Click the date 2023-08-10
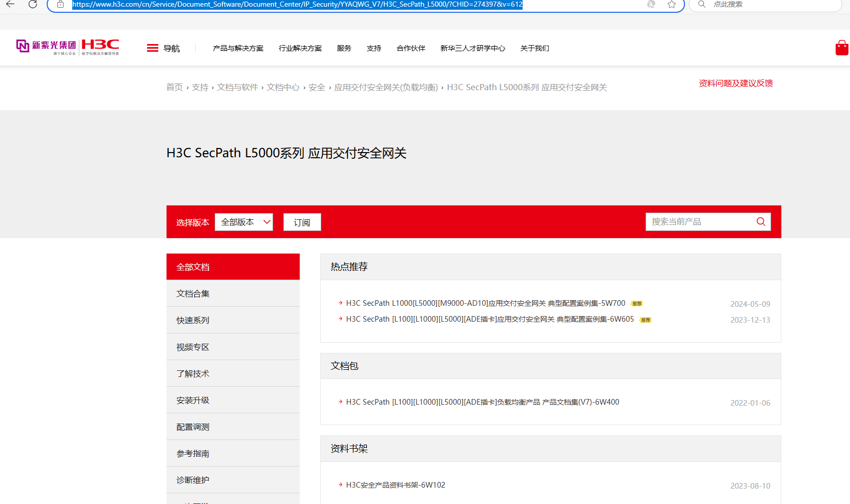The image size is (850, 504). click(x=750, y=486)
